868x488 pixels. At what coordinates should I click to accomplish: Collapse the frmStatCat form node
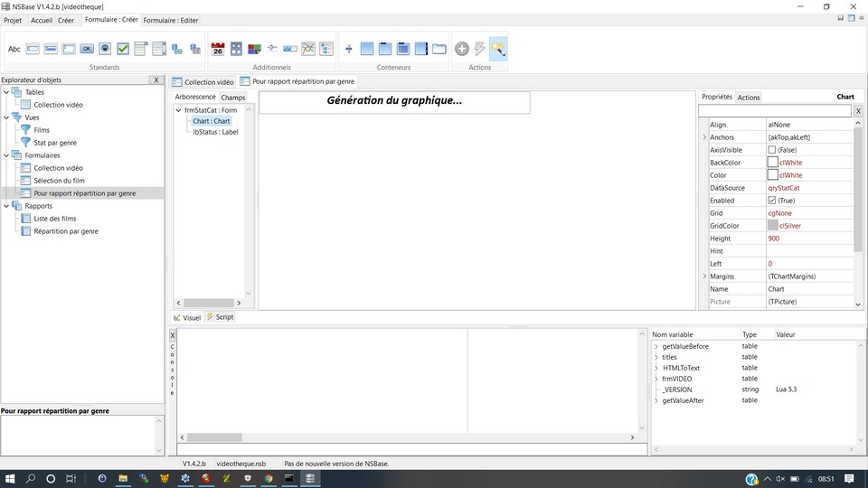point(179,110)
